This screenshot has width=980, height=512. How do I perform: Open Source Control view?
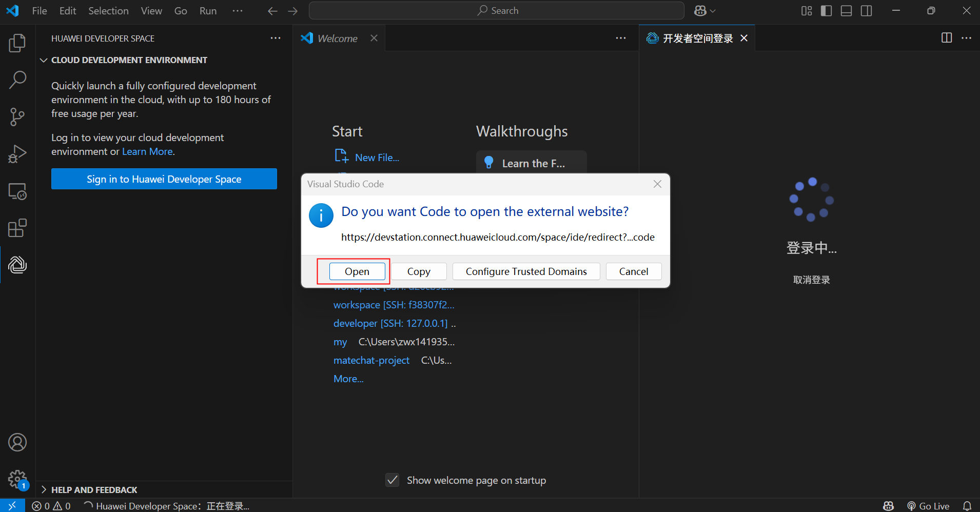click(17, 117)
